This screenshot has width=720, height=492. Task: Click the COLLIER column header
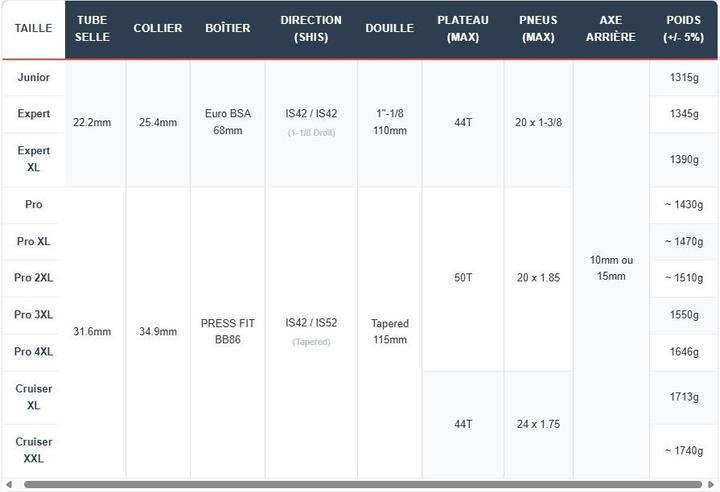(158, 28)
